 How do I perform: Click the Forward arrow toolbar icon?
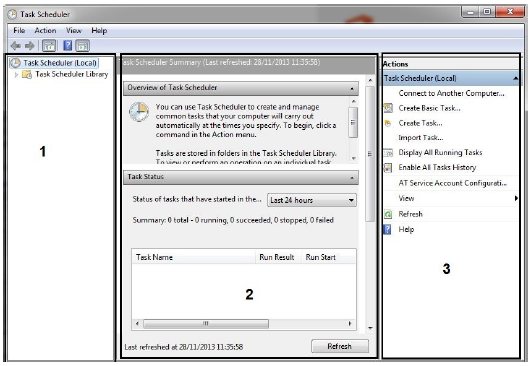[30, 46]
